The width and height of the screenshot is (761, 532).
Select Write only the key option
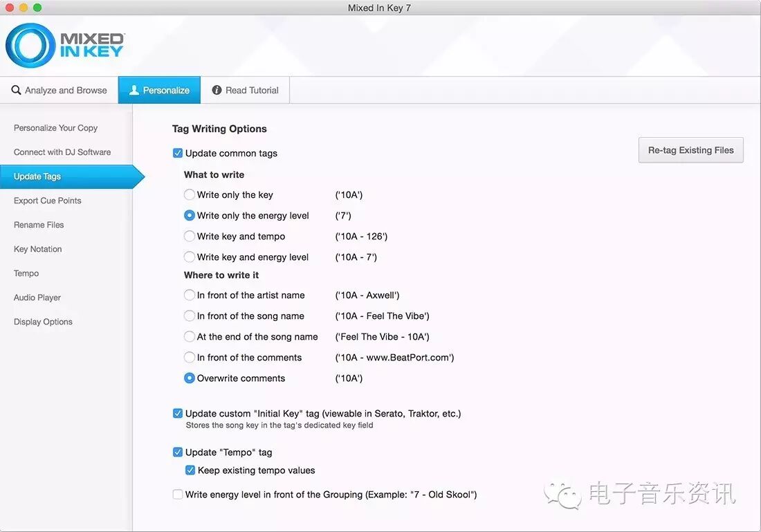click(x=190, y=195)
